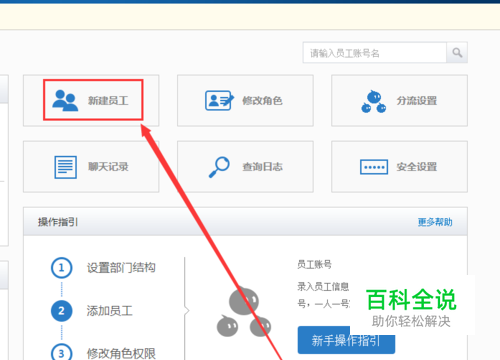Click the 修改角色 label
This screenshot has height=360, width=500.
[x=262, y=101]
